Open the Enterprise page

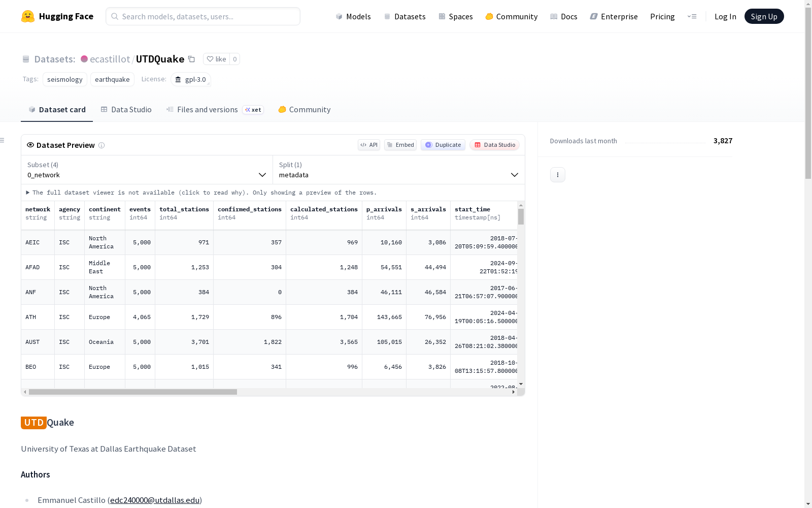point(614,16)
